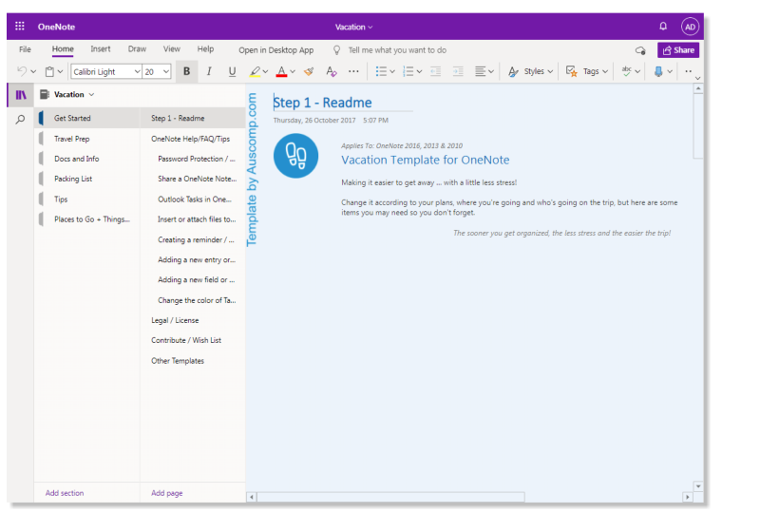Viewport: 779px width, 532px height.
Task: Open the Help tab
Action: (206, 49)
